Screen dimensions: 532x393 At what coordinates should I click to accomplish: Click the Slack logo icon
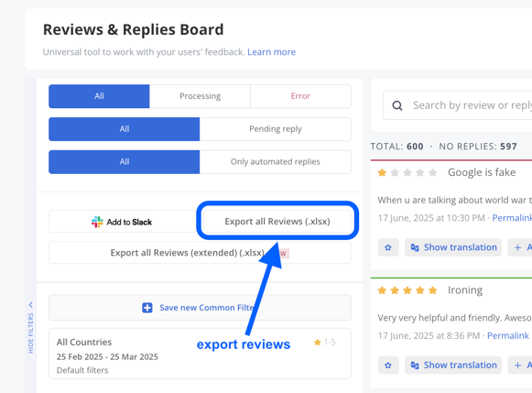97,222
